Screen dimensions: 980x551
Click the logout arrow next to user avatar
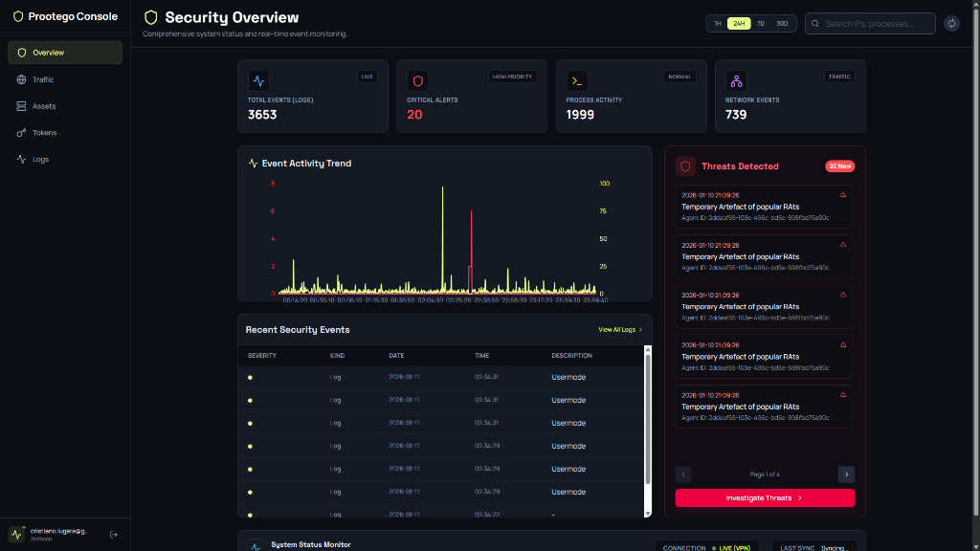tap(113, 534)
